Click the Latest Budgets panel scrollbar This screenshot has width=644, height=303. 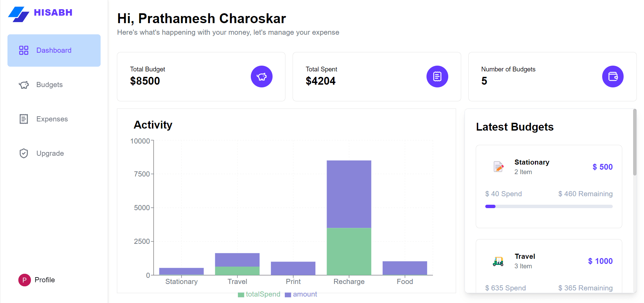[634, 142]
